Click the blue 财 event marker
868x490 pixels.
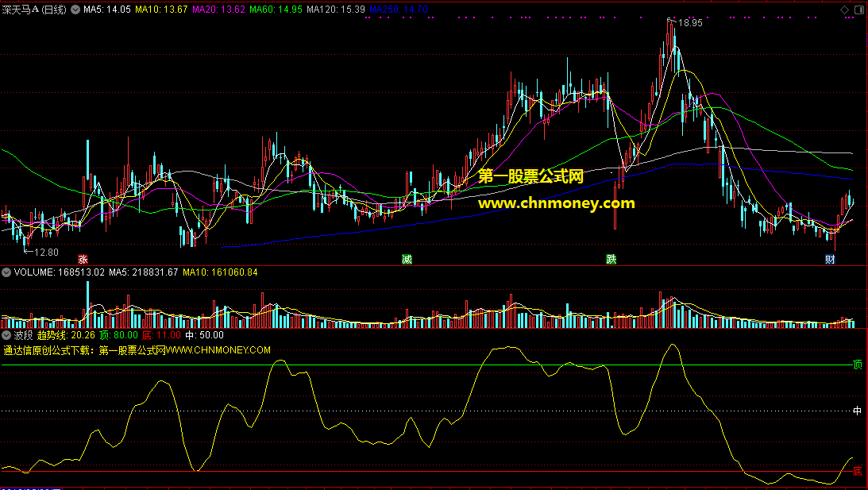click(830, 259)
